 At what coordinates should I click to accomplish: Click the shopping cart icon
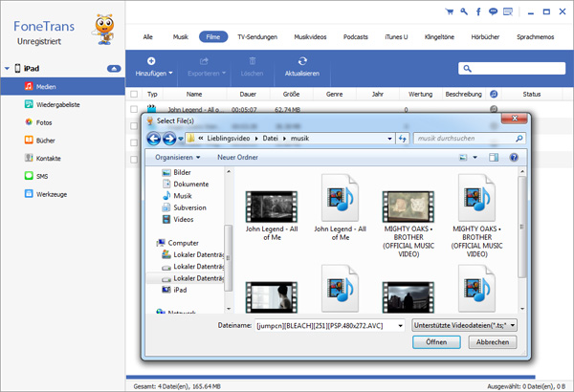tap(451, 11)
